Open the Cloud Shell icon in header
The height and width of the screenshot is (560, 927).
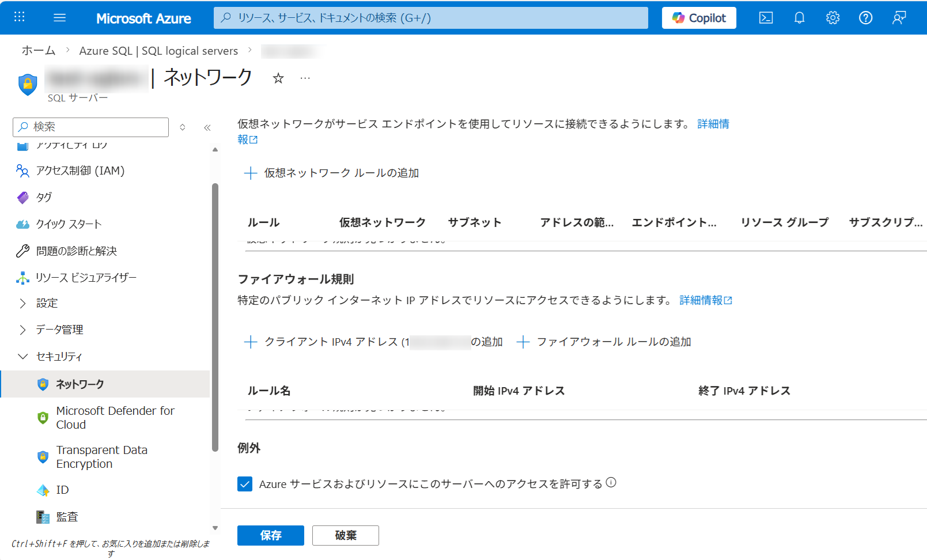pos(766,18)
